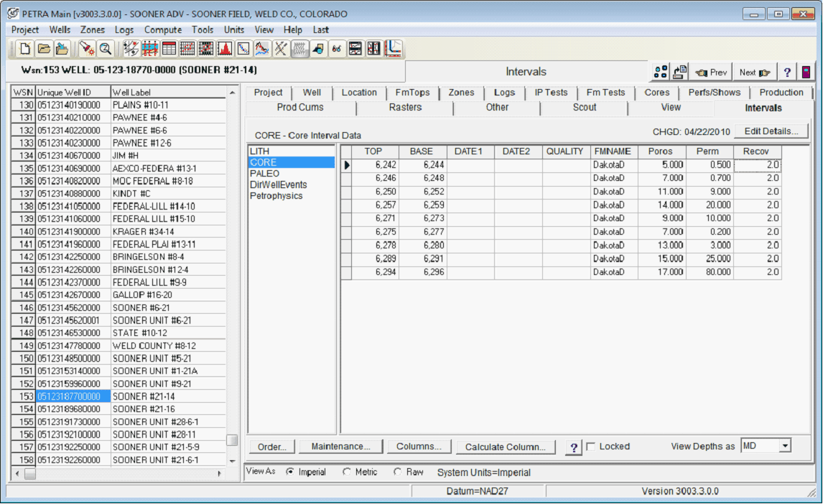The height and width of the screenshot is (504, 823).
Task: Click the binoculars icon in toolbar
Action: pos(336,49)
